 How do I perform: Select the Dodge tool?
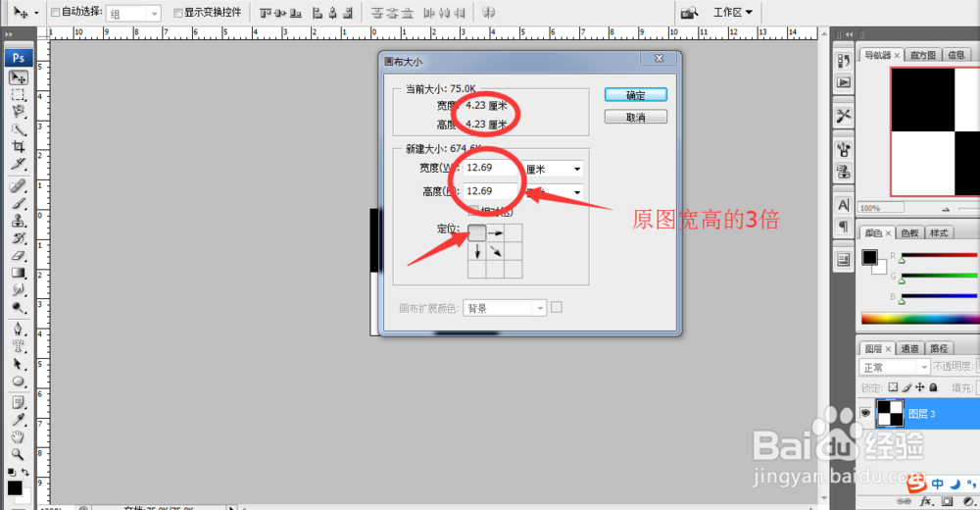pos(18,307)
